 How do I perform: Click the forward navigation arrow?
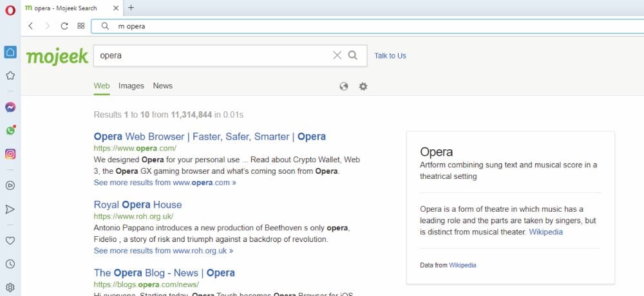[47, 26]
